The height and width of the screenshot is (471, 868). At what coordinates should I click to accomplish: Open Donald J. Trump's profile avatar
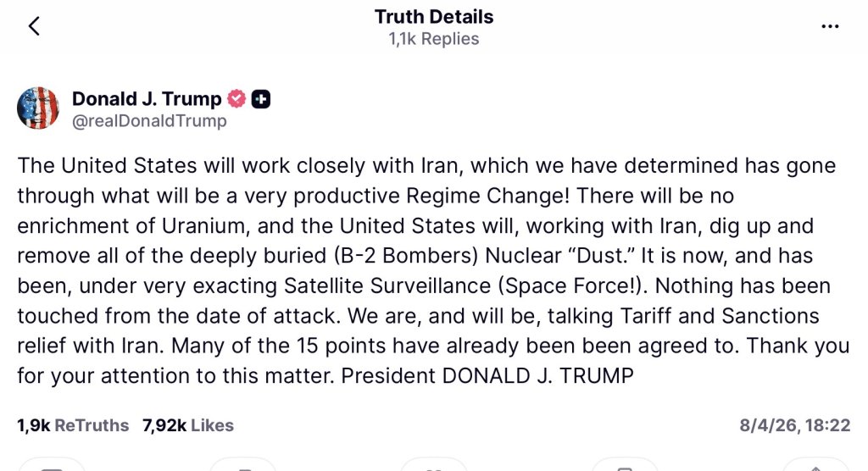[38, 108]
